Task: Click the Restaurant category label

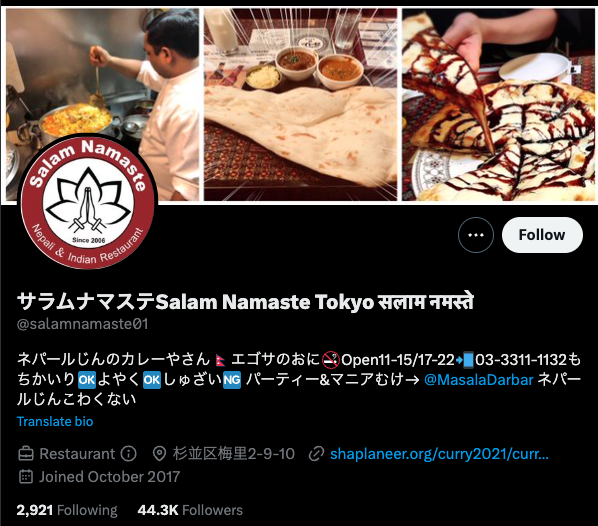Action: (77, 454)
